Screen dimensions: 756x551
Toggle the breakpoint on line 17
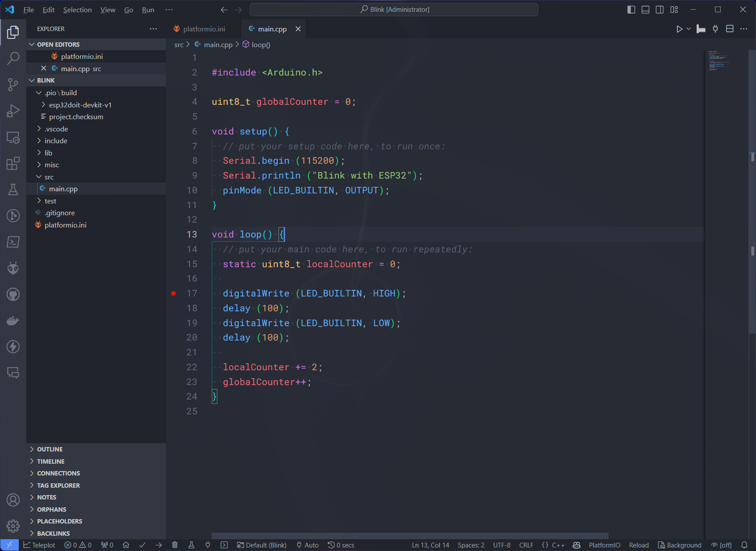(174, 293)
